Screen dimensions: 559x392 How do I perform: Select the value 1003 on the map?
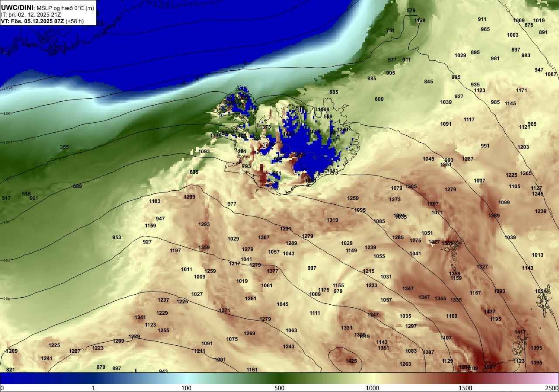[x=513, y=35]
